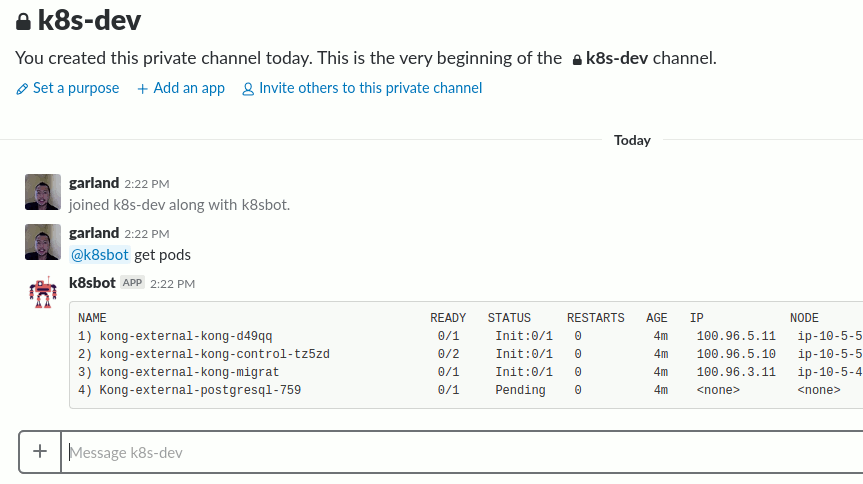The height and width of the screenshot is (484, 863).
Task: Click the plus attachment button beside message box
Action: point(40,452)
